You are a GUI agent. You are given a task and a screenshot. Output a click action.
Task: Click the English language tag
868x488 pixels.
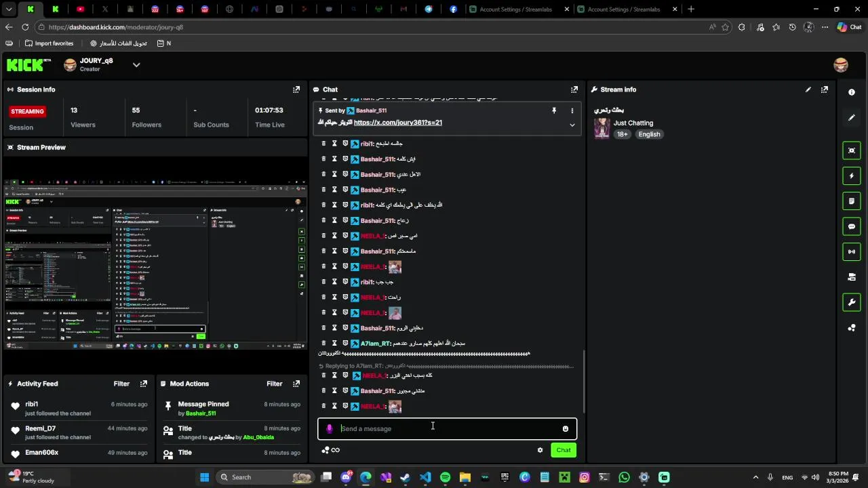(649, 134)
